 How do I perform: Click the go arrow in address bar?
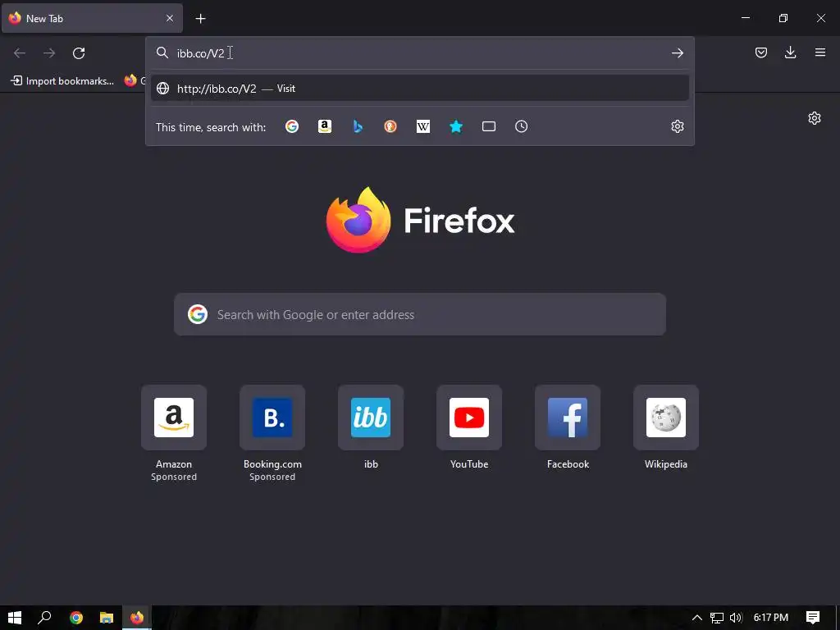677,53
